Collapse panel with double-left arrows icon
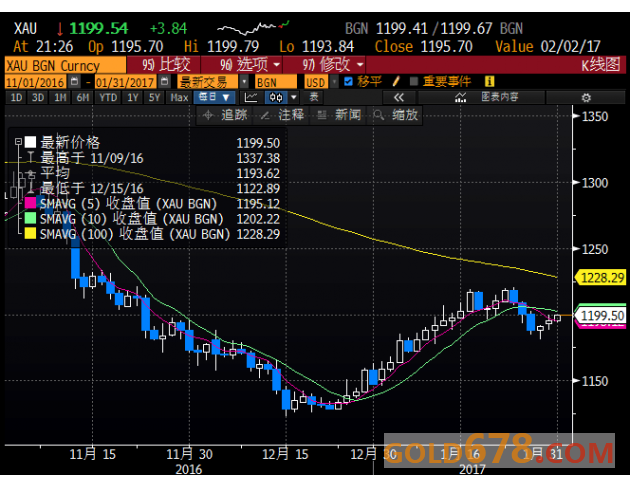The height and width of the screenshot is (488, 630). tap(399, 97)
